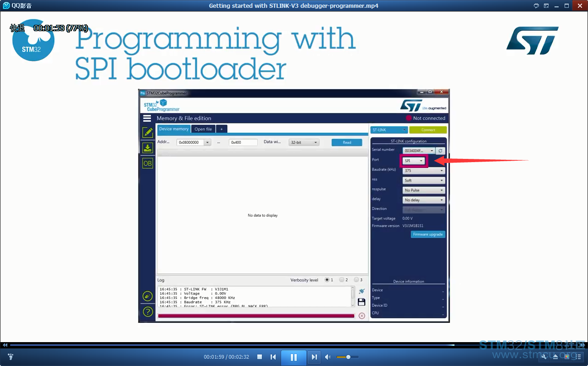Click the footprint icon in player bar

click(x=11, y=357)
